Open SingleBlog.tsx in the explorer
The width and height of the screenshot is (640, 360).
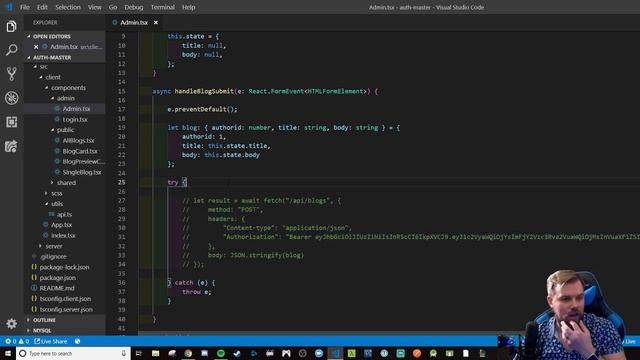coord(82,172)
